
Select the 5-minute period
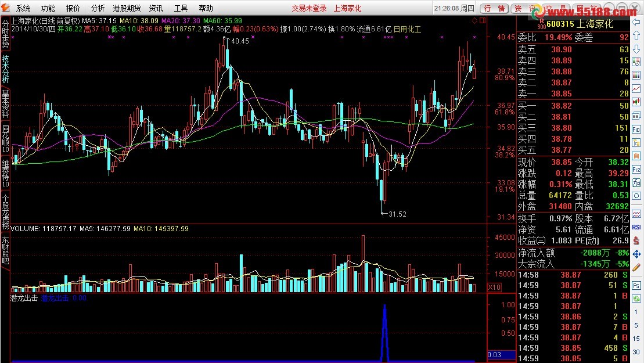coord(636,325)
